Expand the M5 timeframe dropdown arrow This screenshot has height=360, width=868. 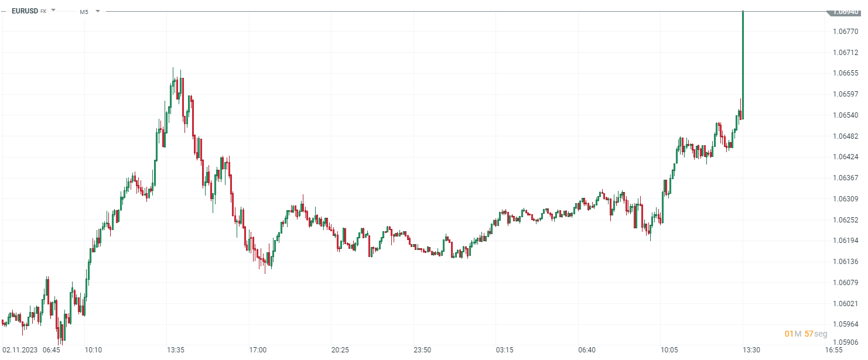point(97,11)
